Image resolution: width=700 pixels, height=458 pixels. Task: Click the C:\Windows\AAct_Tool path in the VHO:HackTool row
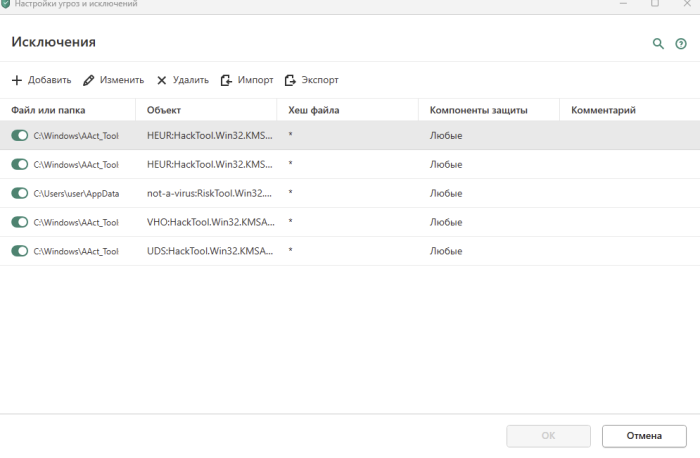point(76,222)
